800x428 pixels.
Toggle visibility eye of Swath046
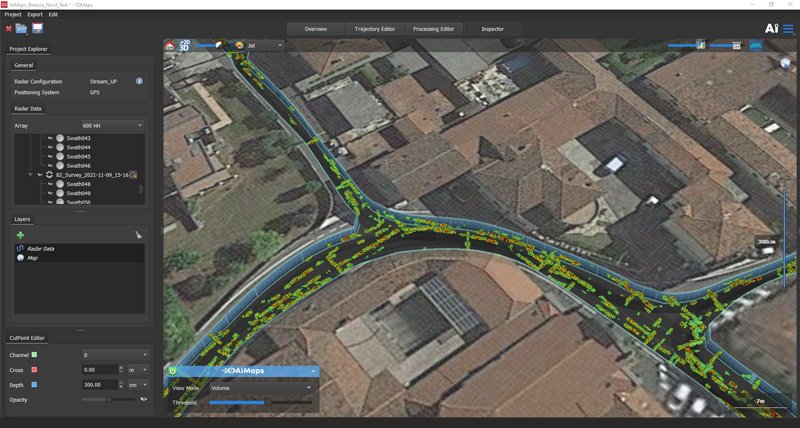tap(50, 166)
